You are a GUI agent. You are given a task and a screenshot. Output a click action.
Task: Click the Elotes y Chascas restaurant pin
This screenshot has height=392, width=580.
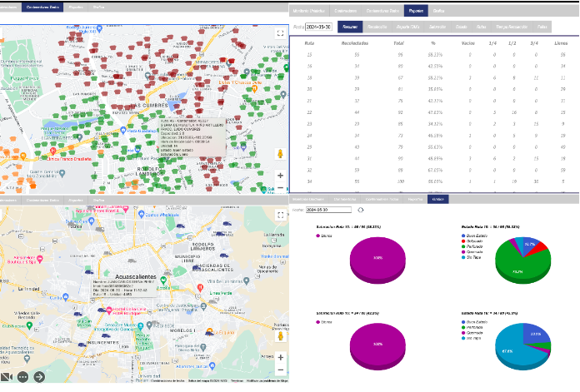[x=254, y=89]
